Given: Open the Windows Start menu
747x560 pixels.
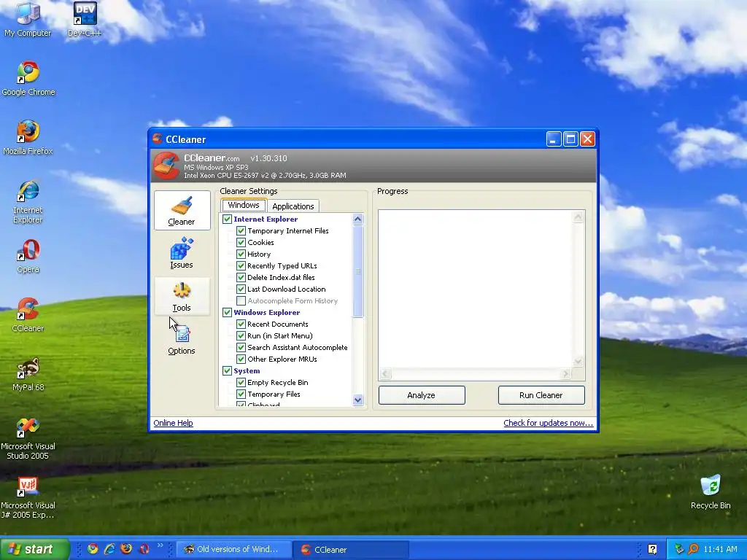Looking at the screenshot, I should (34, 549).
